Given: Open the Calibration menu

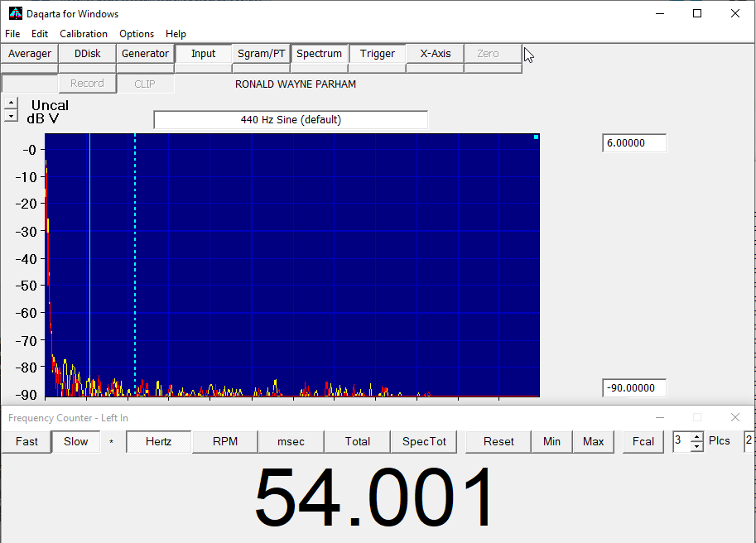Looking at the screenshot, I should pyautogui.click(x=84, y=34).
